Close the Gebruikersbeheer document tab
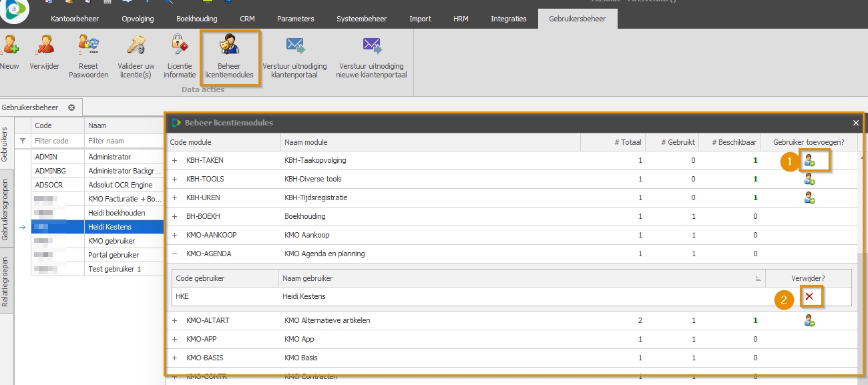Image resolution: width=868 pixels, height=385 pixels. (x=71, y=107)
